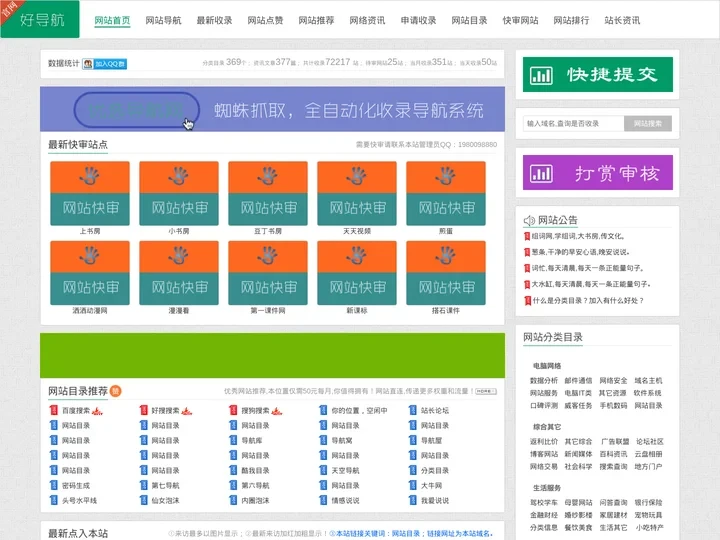Select 网站点赞 menu item
The width and height of the screenshot is (720, 540).
pyautogui.click(x=265, y=20)
